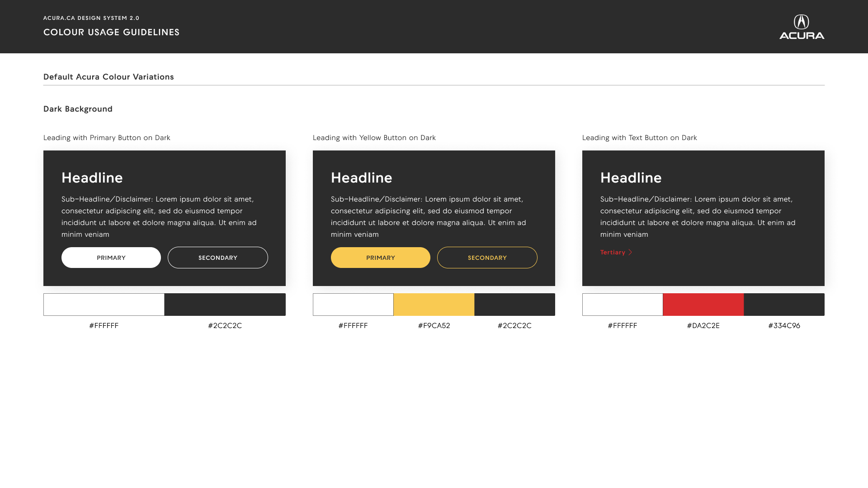
Task: Click the white-outlined SECONDARY button
Action: tap(218, 258)
